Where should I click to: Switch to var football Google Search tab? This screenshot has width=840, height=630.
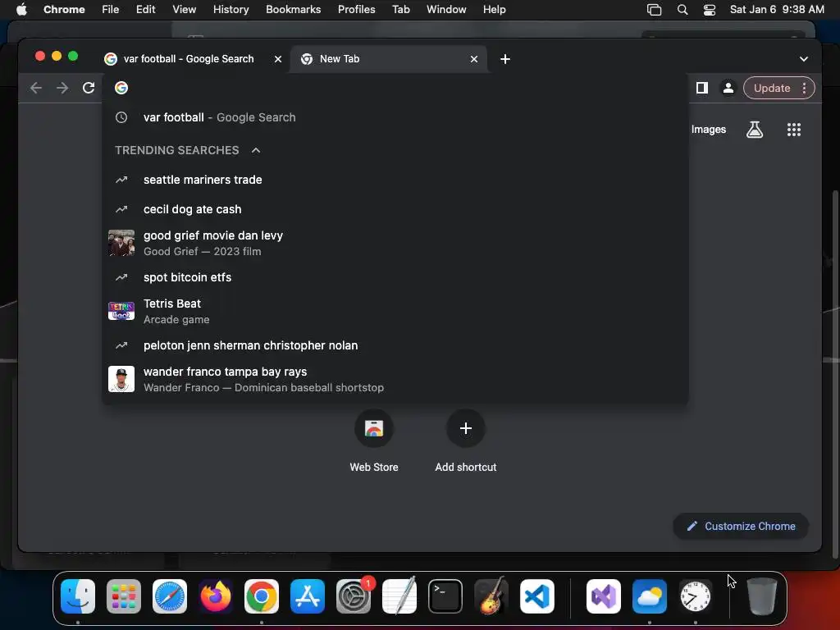[x=188, y=59]
